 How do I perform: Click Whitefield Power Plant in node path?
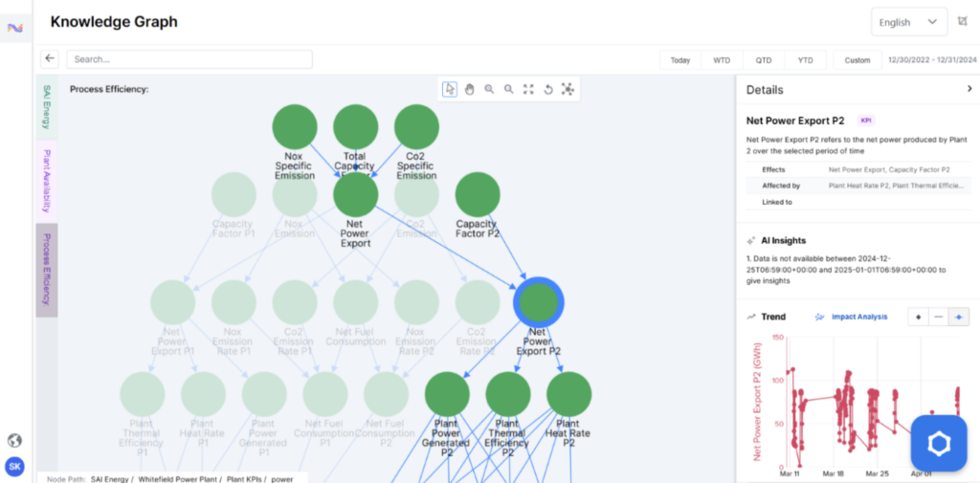point(179,478)
